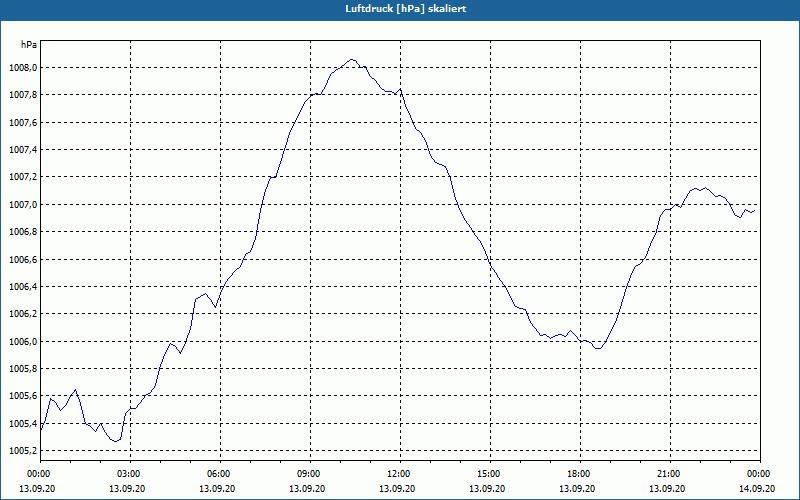Click the 1006,8 y-axis label
800x500 pixels.
(x=22, y=232)
